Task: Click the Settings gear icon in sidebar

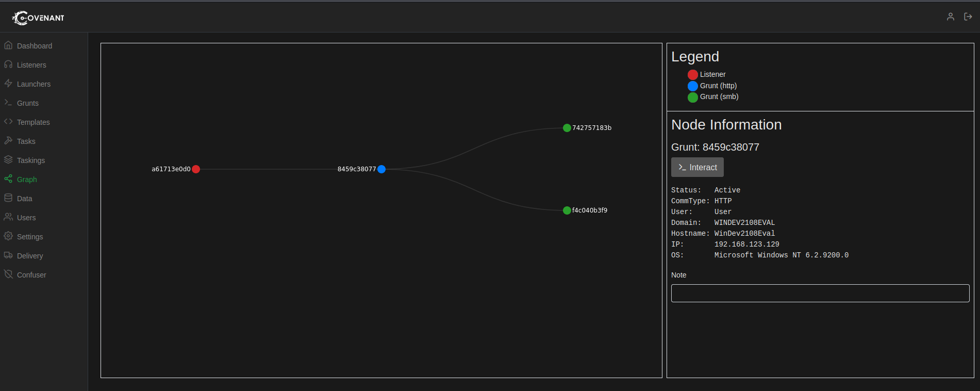Action: (8, 236)
